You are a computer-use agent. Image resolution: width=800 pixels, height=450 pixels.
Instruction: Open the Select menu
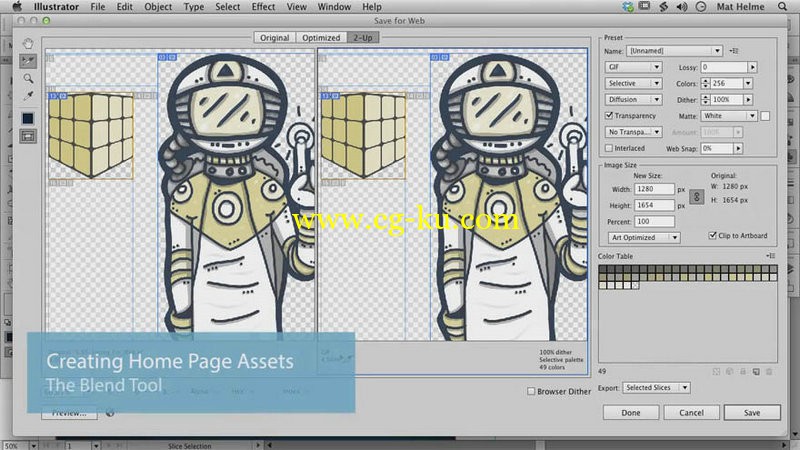click(228, 7)
